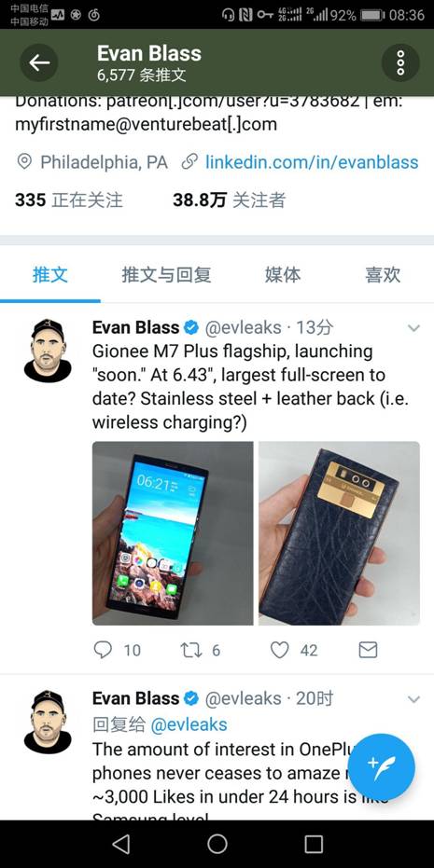Switch to 推文与回复 tab
This screenshot has height=868, width=434.
pyautogui.click(x=166, y=274)
